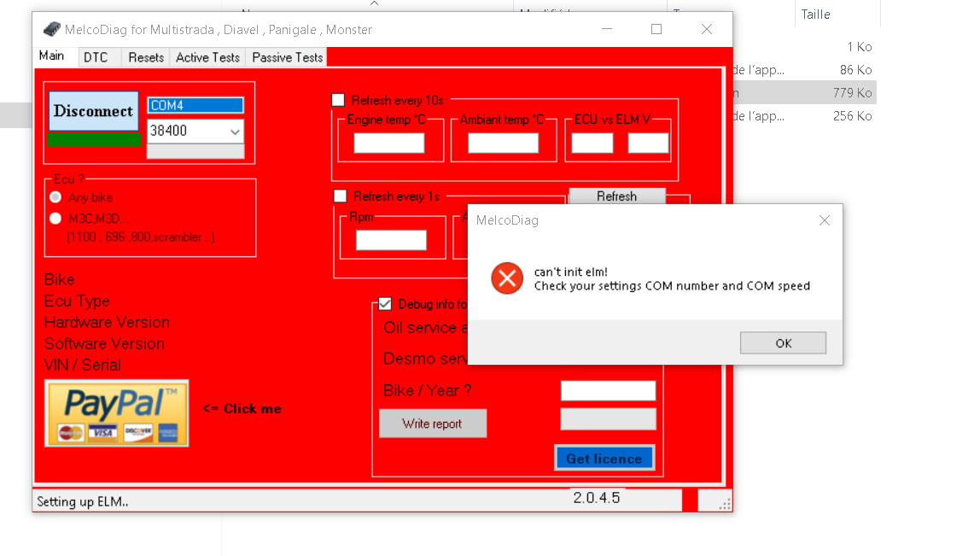The image size is (980, 556).
Task: Close the MelcoDiag error dialog
Action: 825,220
